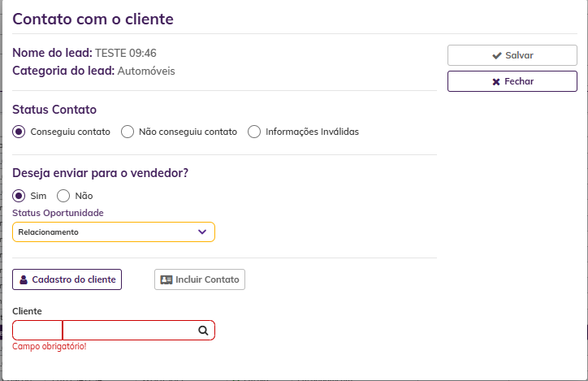Choose Não conseguiu contato radio option
The width and height of the screenshot is (588, 381).
(128, 132)
